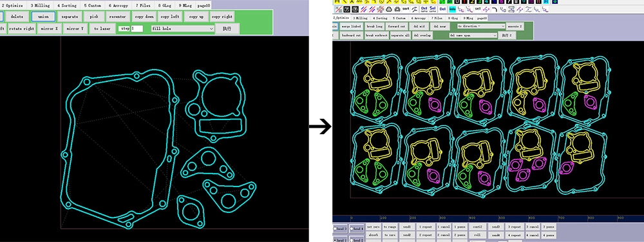The height and width of the screenshot is (242, 644).
Task: Click the 'recenter' button
Action: point(118,17)
